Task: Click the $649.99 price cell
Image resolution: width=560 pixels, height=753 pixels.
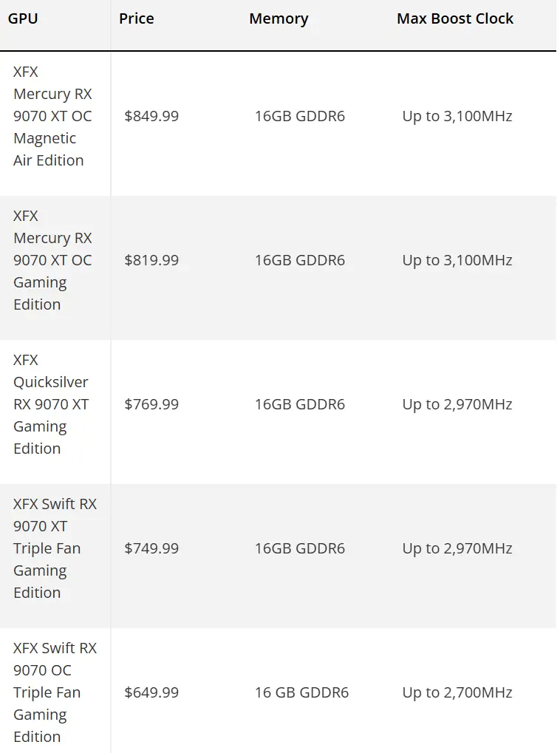Action: (151, 692)
